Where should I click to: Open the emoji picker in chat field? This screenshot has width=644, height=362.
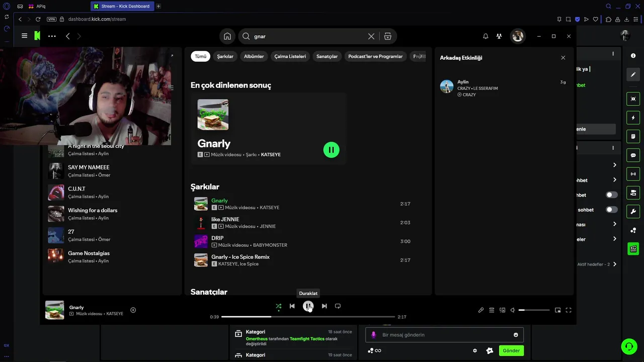click(x=516, y=335)
